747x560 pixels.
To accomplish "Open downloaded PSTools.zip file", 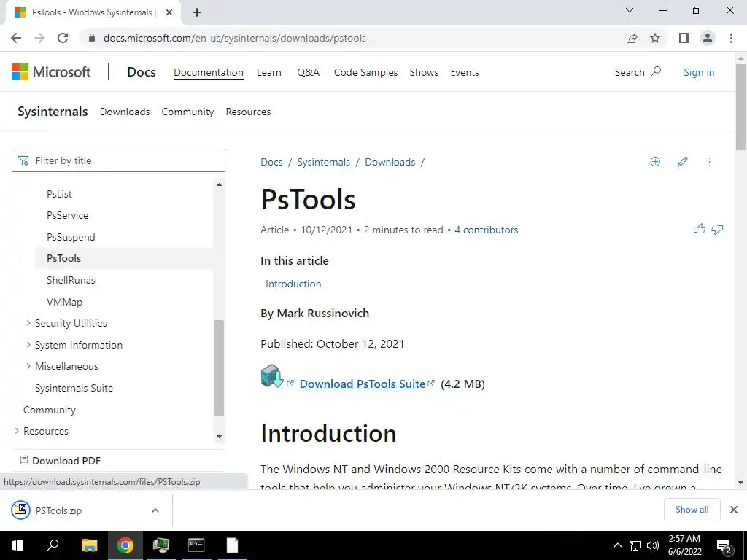I will tap(58, 510).
